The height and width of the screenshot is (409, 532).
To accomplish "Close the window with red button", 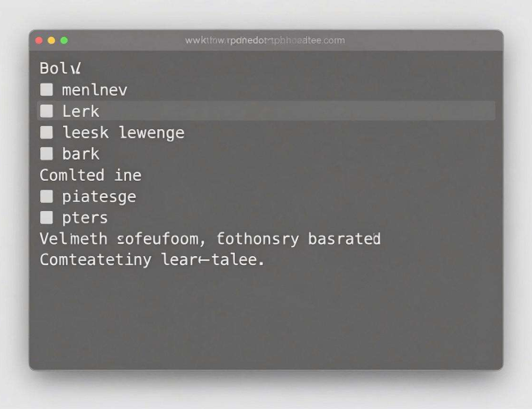I will 38,41.
